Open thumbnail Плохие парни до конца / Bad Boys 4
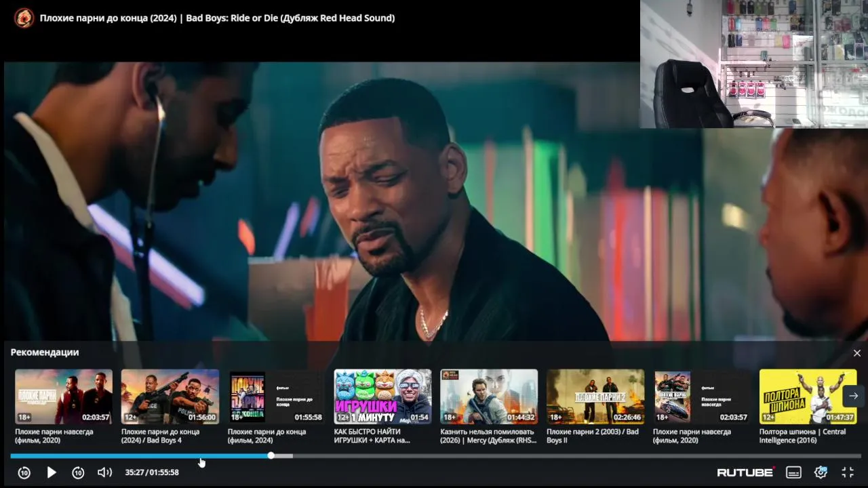 pyautogui.click(x=170, y=396)
